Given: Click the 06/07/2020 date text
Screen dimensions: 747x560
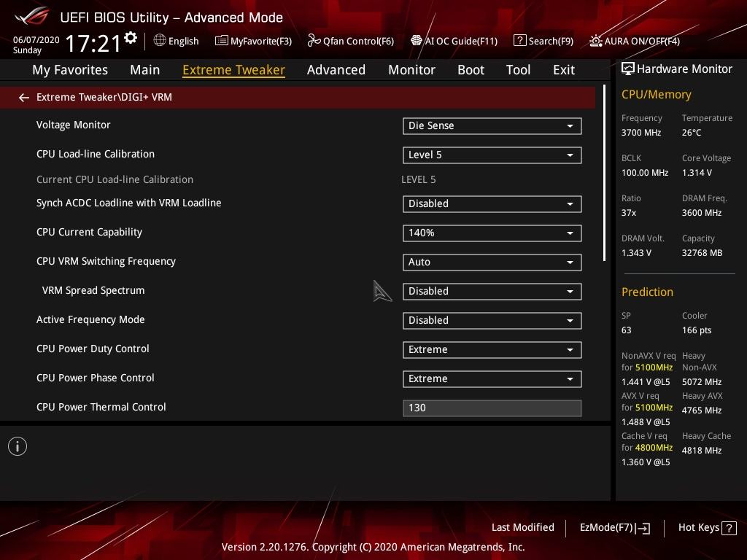Looking at the screenshot, I should (36, 40).
